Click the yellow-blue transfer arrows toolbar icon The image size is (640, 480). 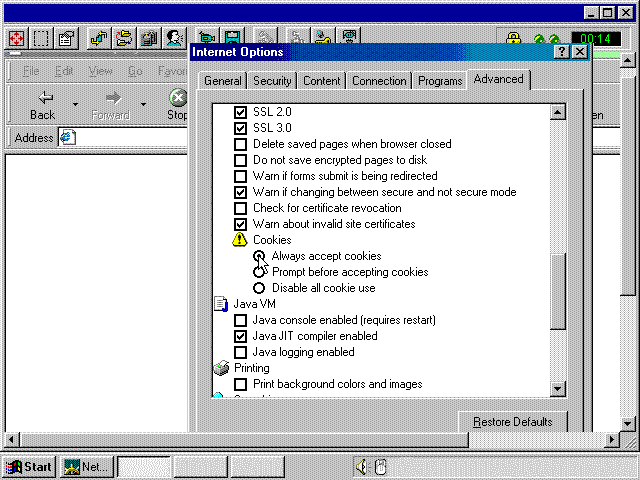[99, 39]
